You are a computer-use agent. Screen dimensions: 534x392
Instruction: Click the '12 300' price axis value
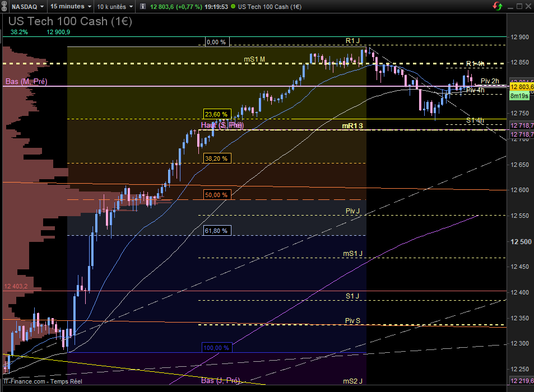coord(519,343)
